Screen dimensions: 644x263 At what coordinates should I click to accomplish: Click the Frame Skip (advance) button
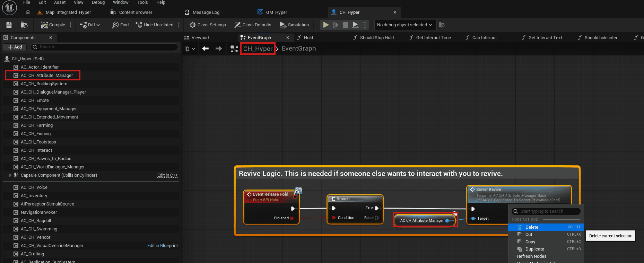[x=336, y=25]
